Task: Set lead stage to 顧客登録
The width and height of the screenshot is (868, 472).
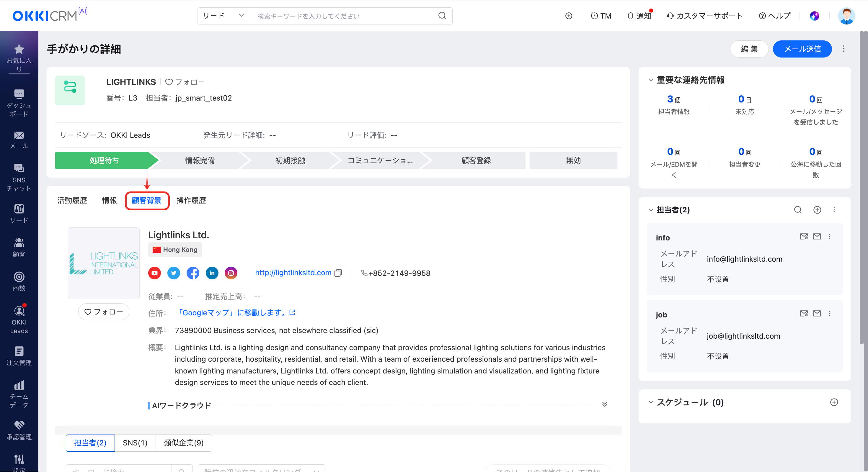Action: point(476,160)
